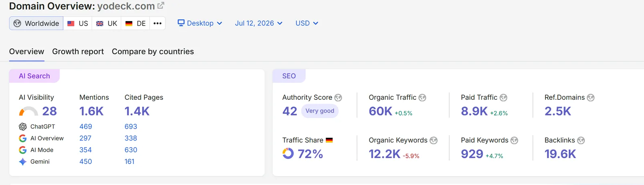Click globe icon next to Organic Traffic
Screen dimensions: 644x185
pyautogui.click(x=422, y=98)
